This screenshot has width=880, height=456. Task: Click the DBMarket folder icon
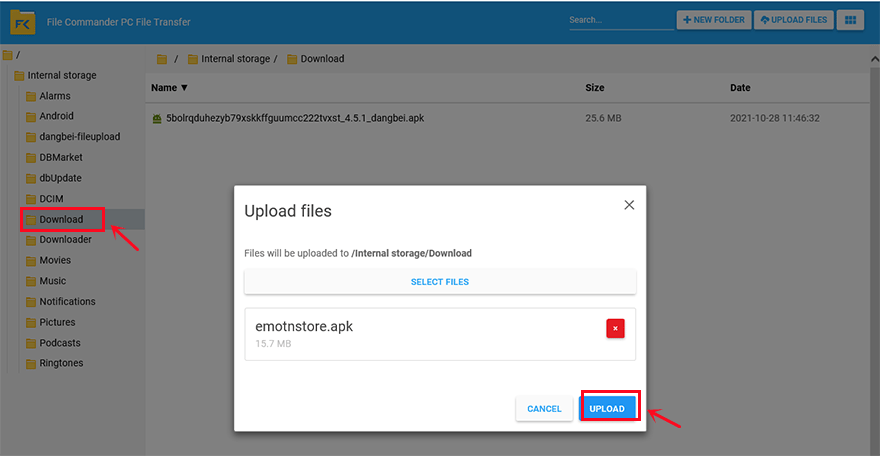click(x=31, y=158)
